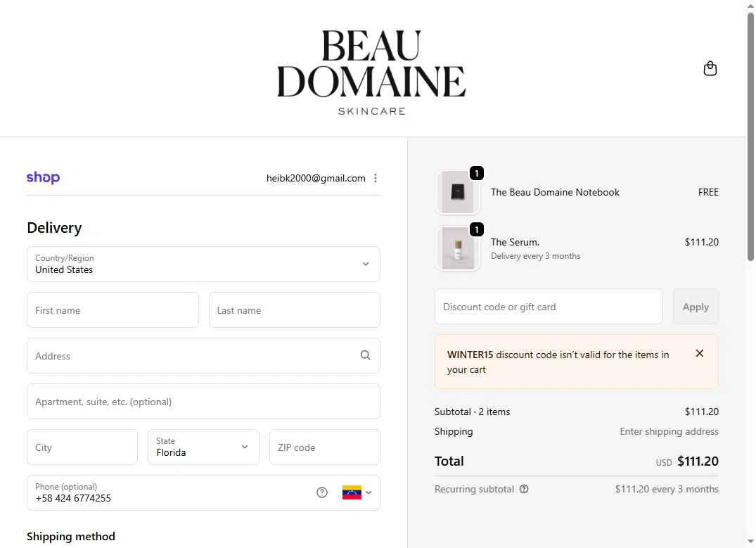This screenshot has height=548, width=756.
Task: Open the Venezuela flag country code selector
Action: (x=357, y=492)
